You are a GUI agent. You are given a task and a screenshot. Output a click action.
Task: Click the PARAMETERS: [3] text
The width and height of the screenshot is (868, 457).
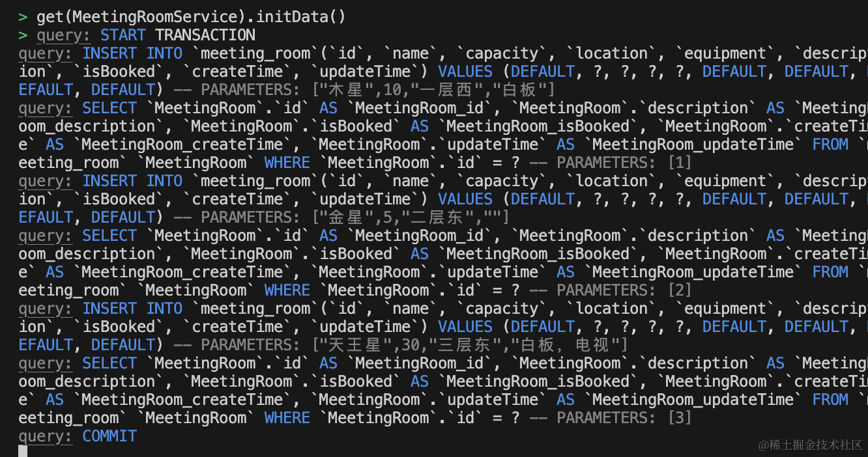pos(624,418)
